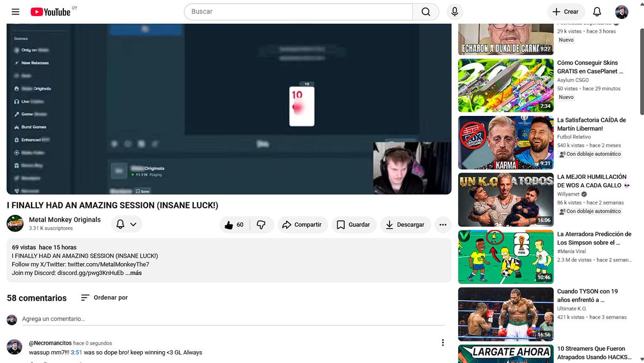This screenshot has height=363, width=644.
Task: Open comment options three-dot menu
Action: tap(443, 343)
